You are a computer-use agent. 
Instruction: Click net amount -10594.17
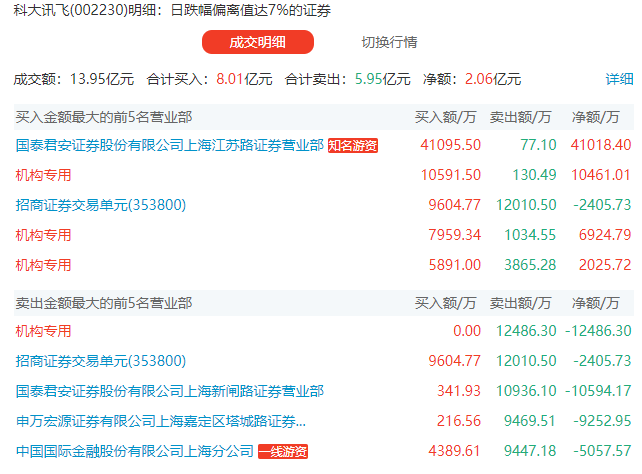tap(598, 391)
